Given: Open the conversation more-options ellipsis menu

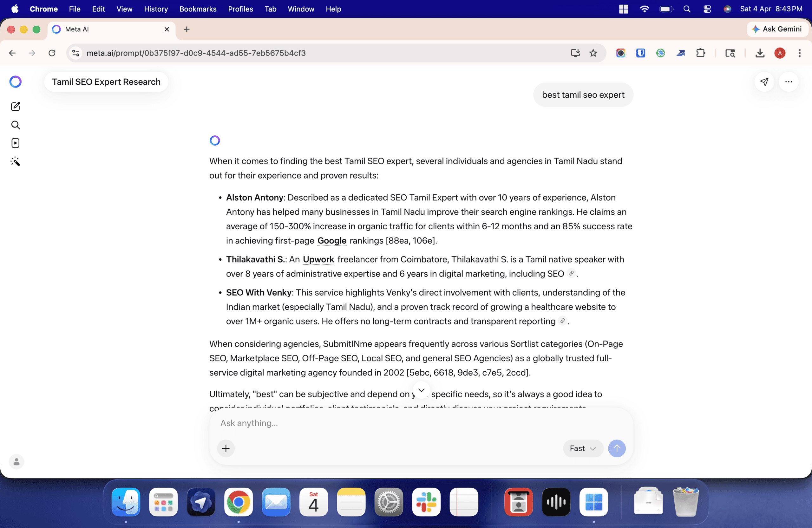Looking at the screenshot, I should click(789, 81).
